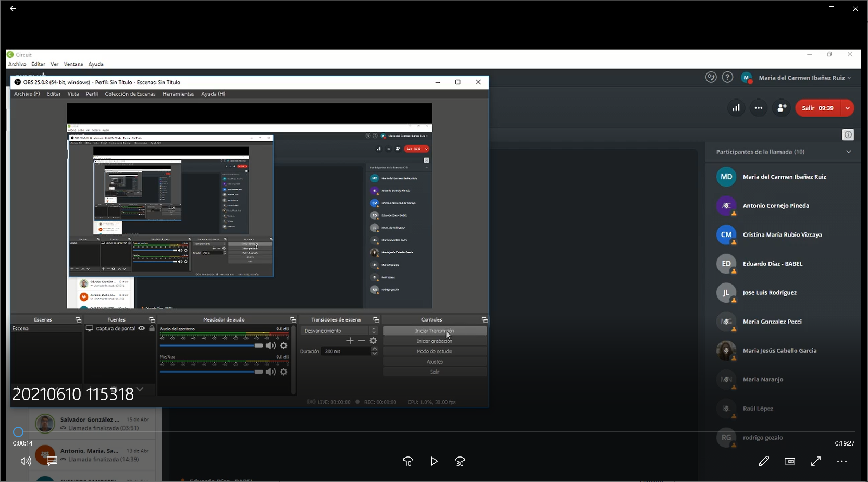The width and height of the screenshot is (868, 482).
Task: Click the red Salir call button
Action: 817,108
